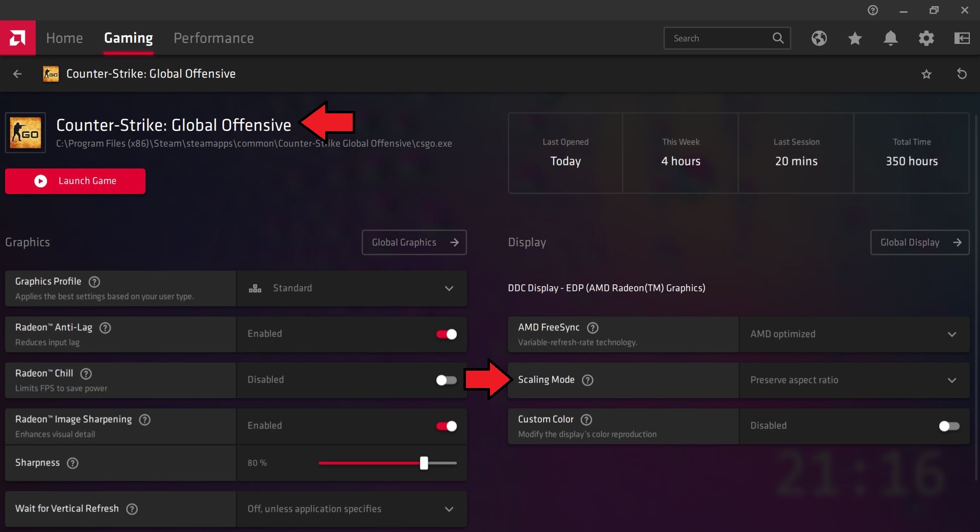
Task: Open favorites star in top toolbar
Action: click(x=855, y=38)
